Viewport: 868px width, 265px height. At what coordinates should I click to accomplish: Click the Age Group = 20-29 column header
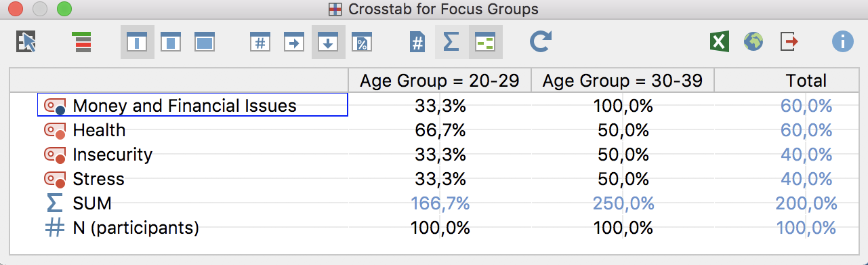440,81
